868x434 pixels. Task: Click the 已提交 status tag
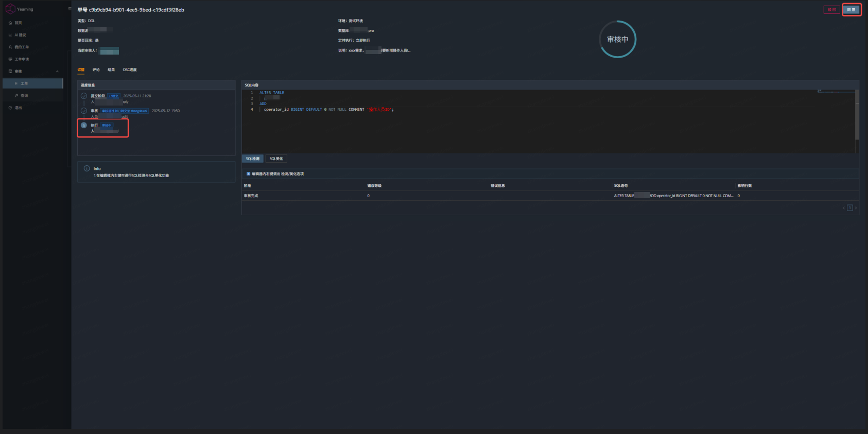(x=114, y=96)
